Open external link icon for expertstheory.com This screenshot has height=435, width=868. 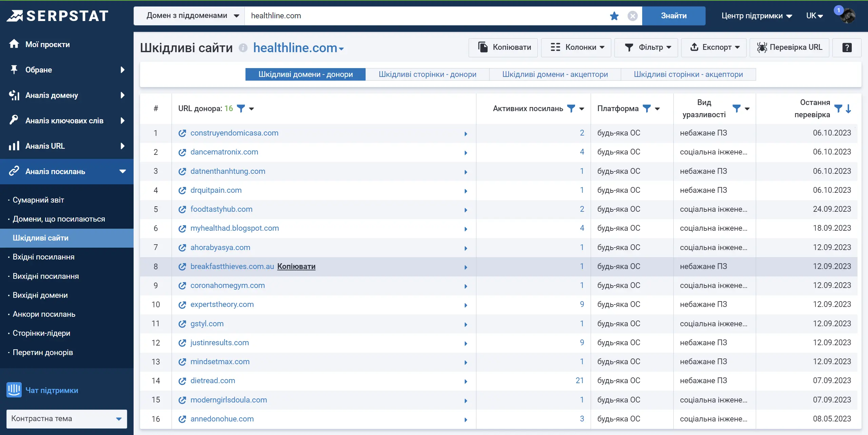(182, 305)
